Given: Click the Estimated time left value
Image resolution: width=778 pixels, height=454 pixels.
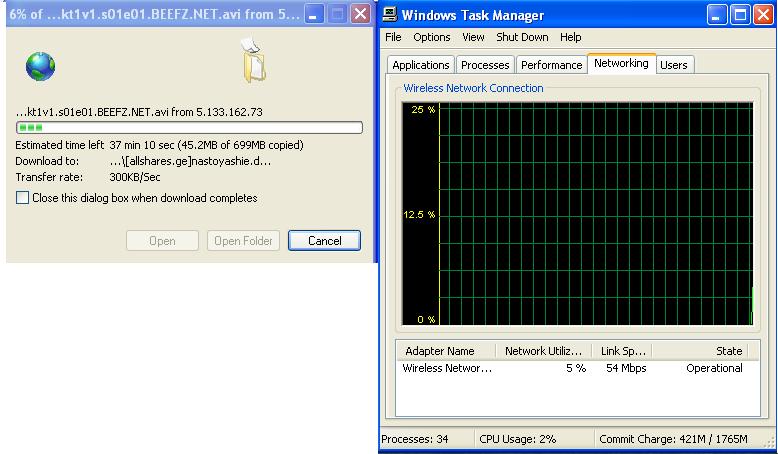Looking at the screenshot, I should click(x=206, y=145).
